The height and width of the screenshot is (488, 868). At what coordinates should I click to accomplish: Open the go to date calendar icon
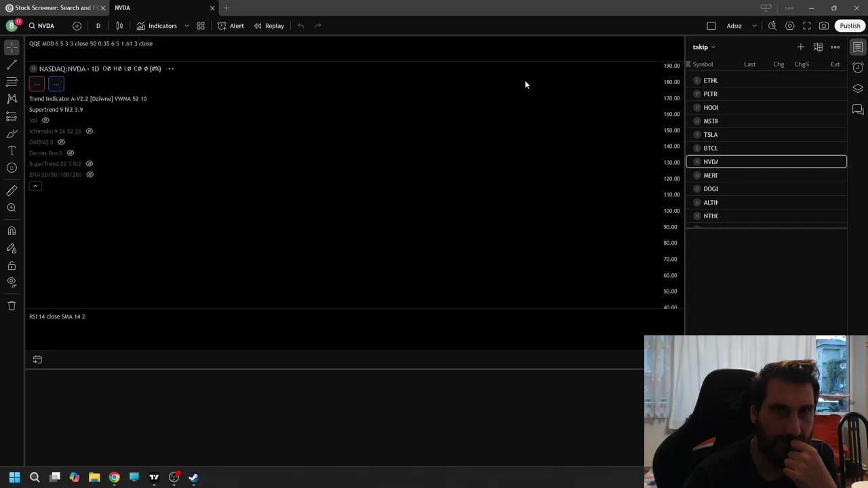click(37, 360)
